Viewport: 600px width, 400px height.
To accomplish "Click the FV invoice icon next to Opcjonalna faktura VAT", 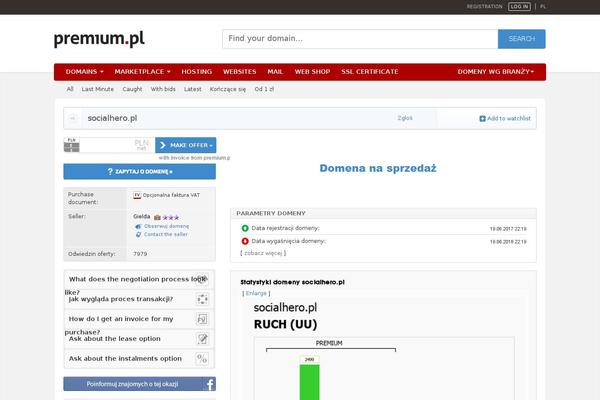I will click(x=137, y=195).
